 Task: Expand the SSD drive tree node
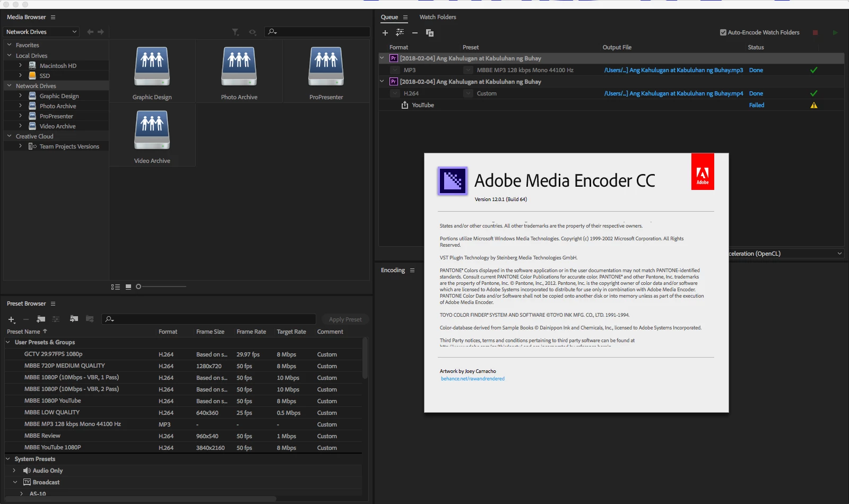(20, 75)
